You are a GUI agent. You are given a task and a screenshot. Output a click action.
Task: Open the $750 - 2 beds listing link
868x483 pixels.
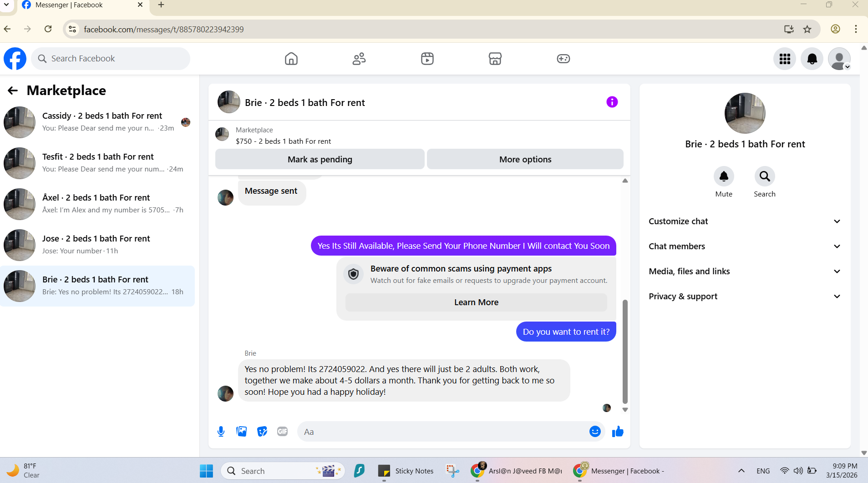[283, 141]
